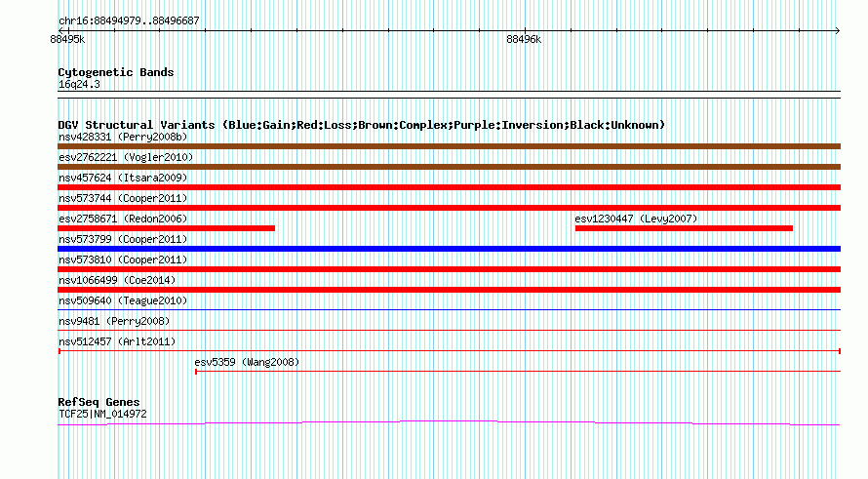Screen dimensions: 868x479
Task: Open variant esv2762221 (Vogler2010) label
Action: 126,157
